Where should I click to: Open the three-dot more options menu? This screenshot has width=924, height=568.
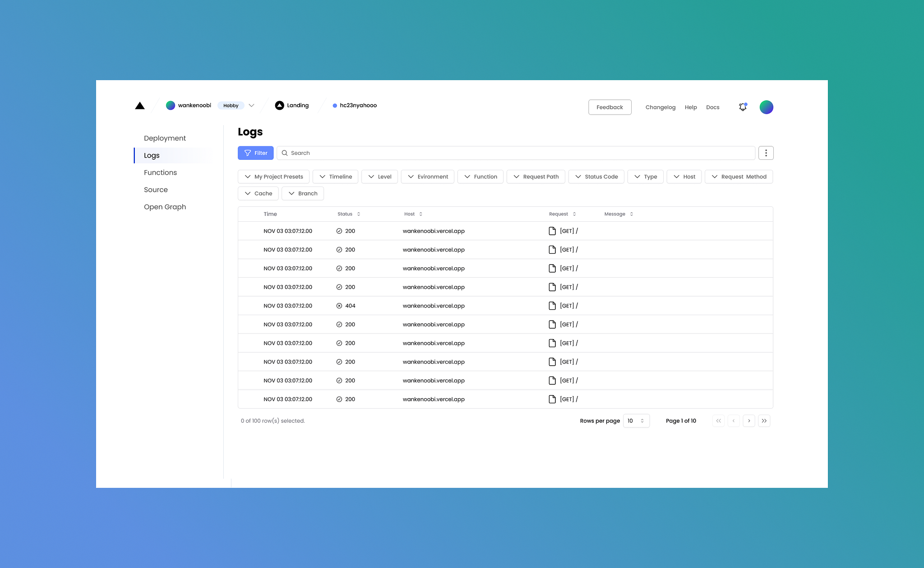click(x=766, y=153)
